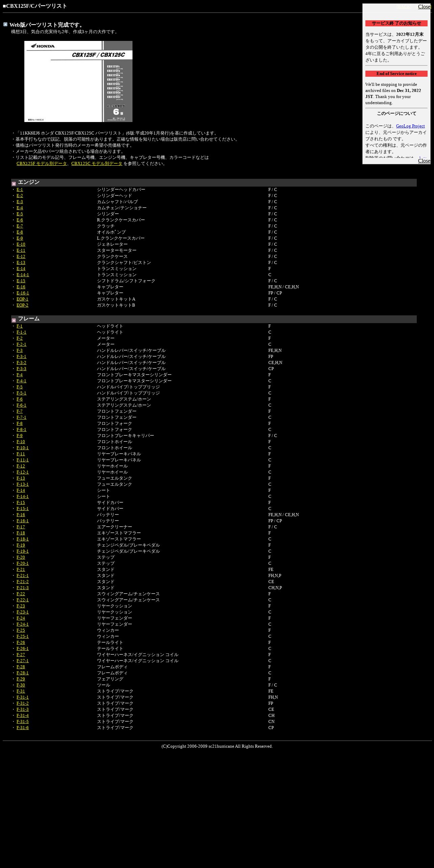Open F-6 ステアリングステム/ホーン link
The height and width of the screenshot is (868, 434).
pos(20,399)
